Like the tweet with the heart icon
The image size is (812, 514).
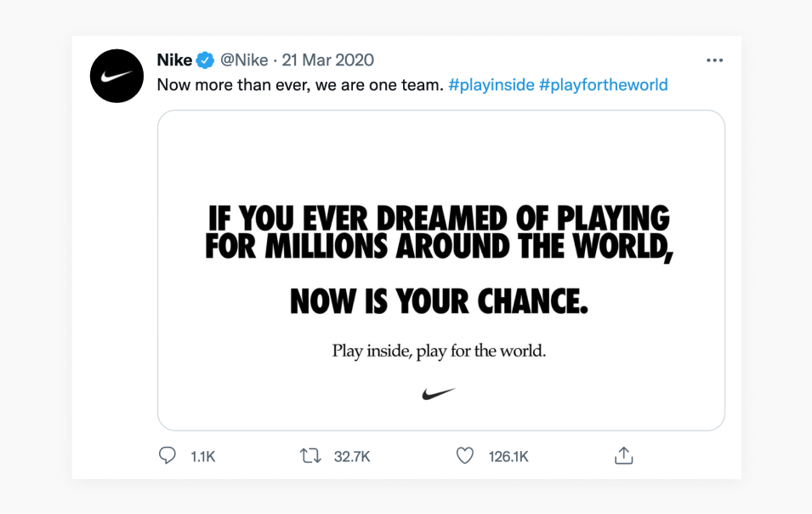point(464,456)
